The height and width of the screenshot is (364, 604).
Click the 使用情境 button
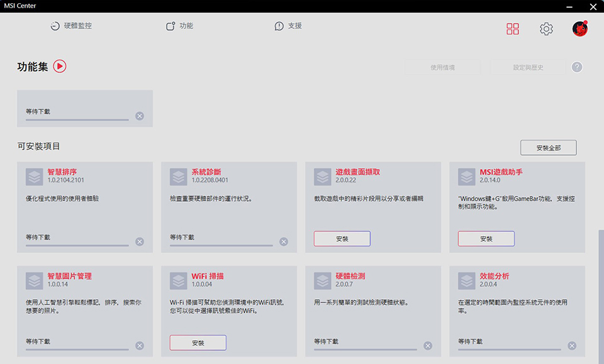pyautogui.click(x=442, y=67)
